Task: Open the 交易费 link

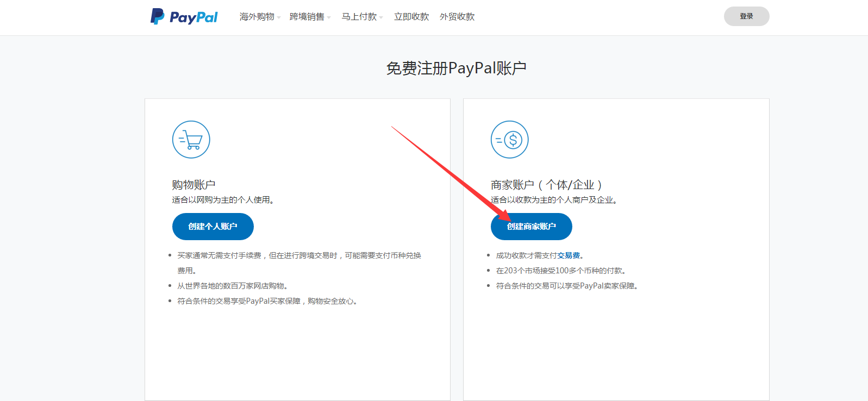Action: [569, 255]
